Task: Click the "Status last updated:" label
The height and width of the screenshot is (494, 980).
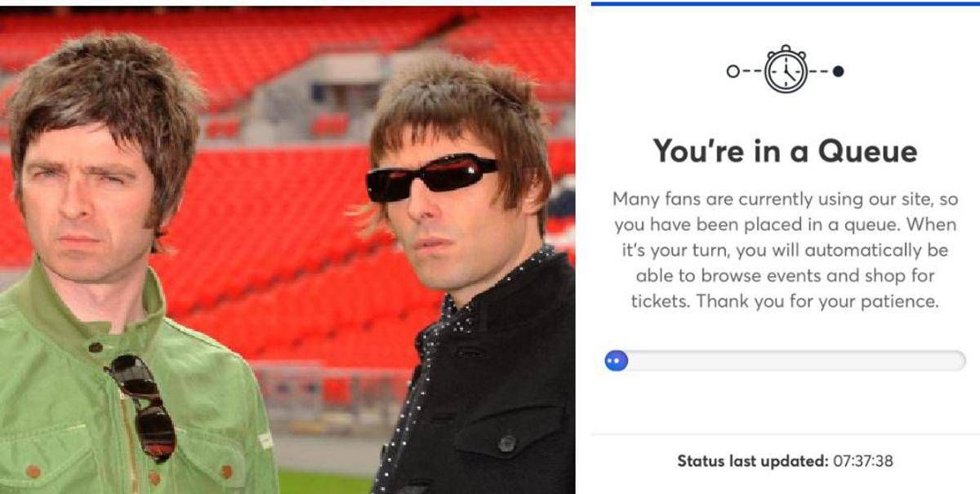Action: (752, 461)
